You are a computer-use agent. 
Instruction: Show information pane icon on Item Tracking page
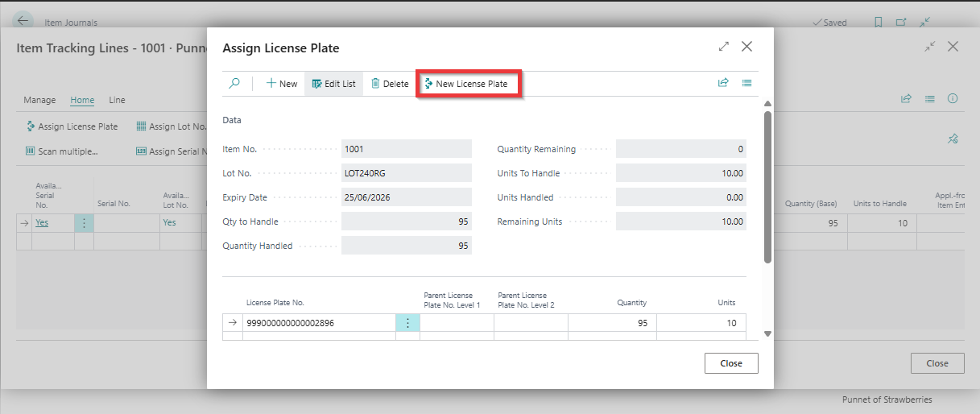[x=953, y=99]
